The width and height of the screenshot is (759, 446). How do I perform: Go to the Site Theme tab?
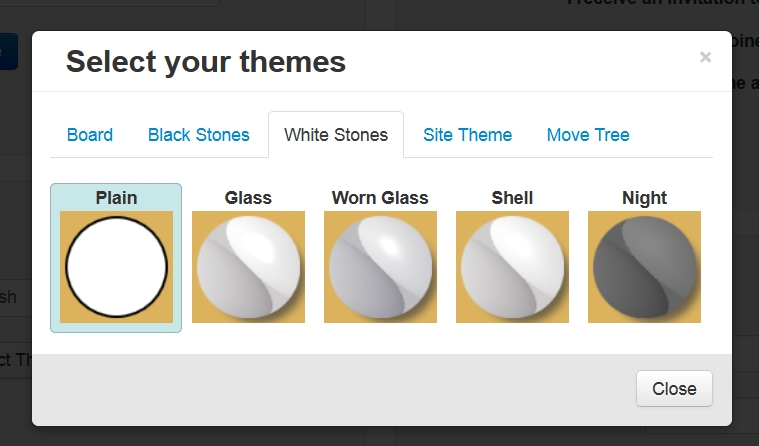tap(467, 135)
